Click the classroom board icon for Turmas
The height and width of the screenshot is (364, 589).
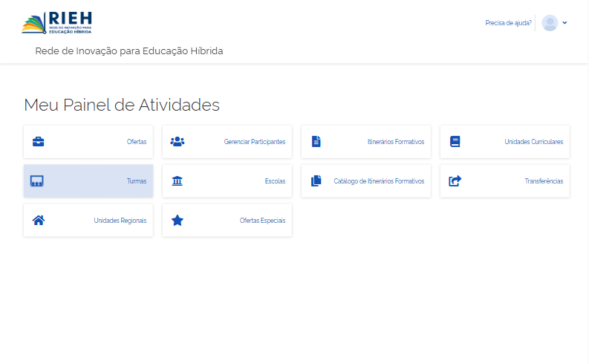[x=37, y=181]
